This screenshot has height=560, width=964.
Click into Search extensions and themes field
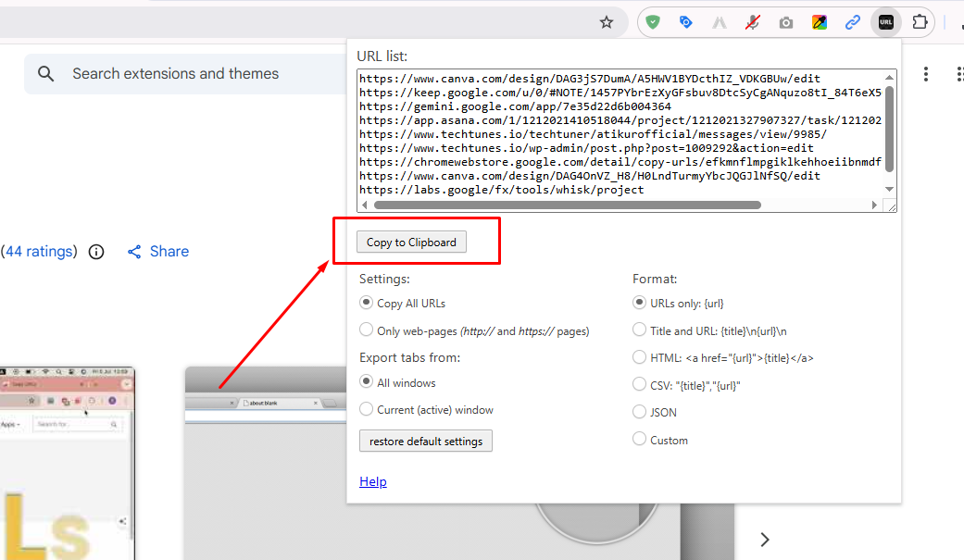pos(184,74)
